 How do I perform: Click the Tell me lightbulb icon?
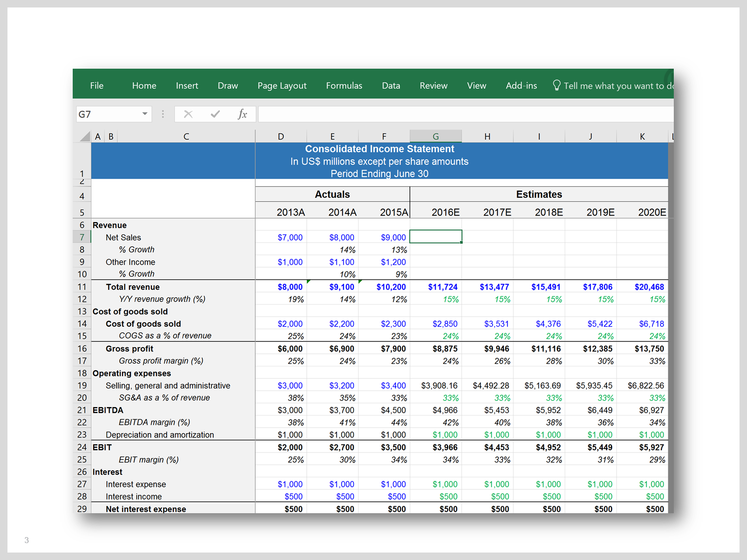(x=557, y=85)
